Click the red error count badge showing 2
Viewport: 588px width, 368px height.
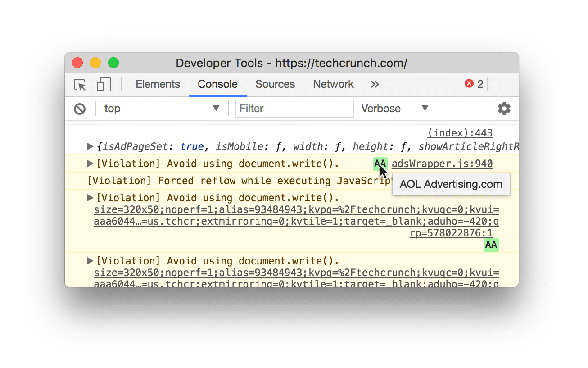474,84
